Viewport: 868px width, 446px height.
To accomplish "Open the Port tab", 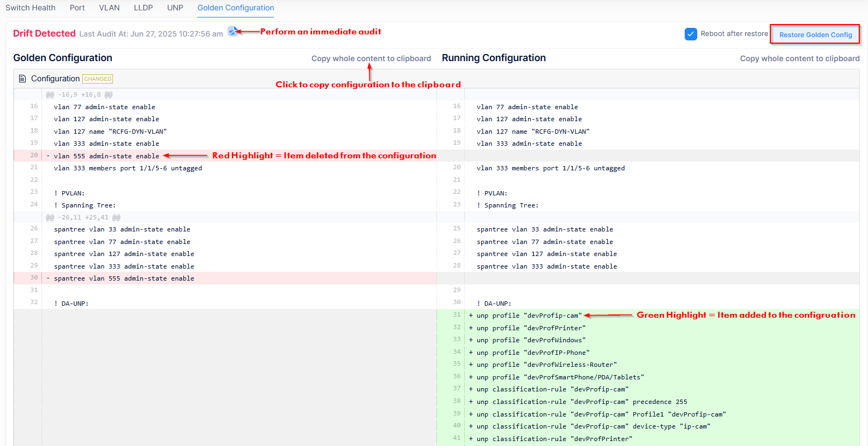I will 77,8.
